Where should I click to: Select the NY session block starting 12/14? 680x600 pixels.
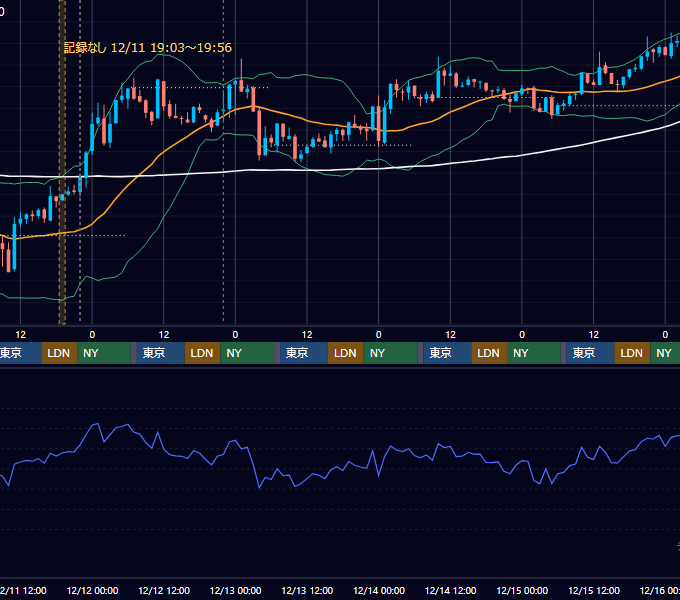click(x=534, y=353)
